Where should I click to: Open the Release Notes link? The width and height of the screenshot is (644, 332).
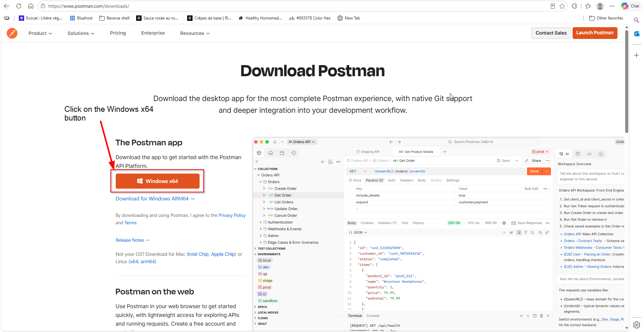point(132,240)
